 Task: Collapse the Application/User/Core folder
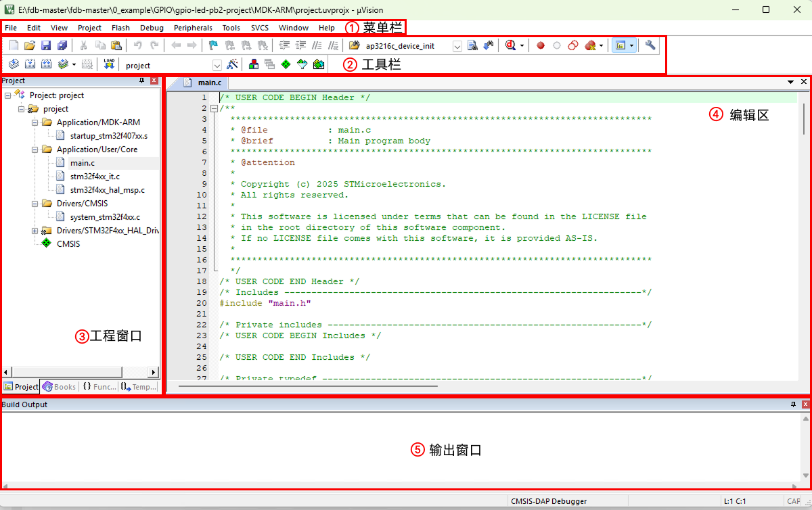coord(35,149)
